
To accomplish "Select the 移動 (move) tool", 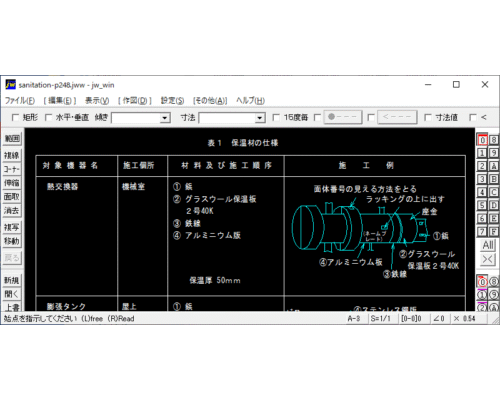I will coord(12,241).
